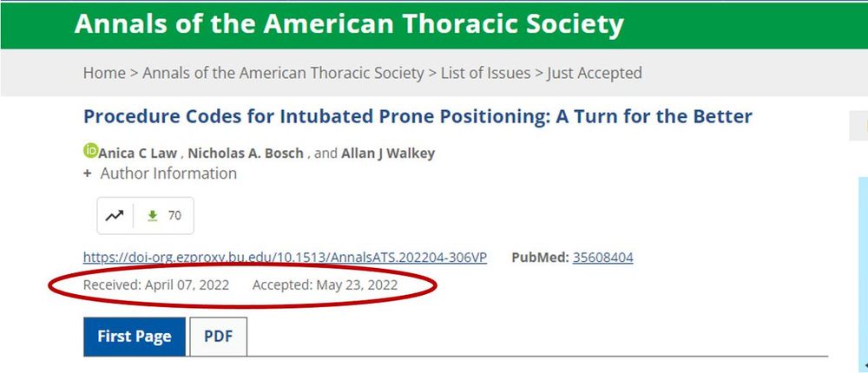Switch to the PDF tab
The width and height of the screenshot is (868, 373).
(218, 337)
